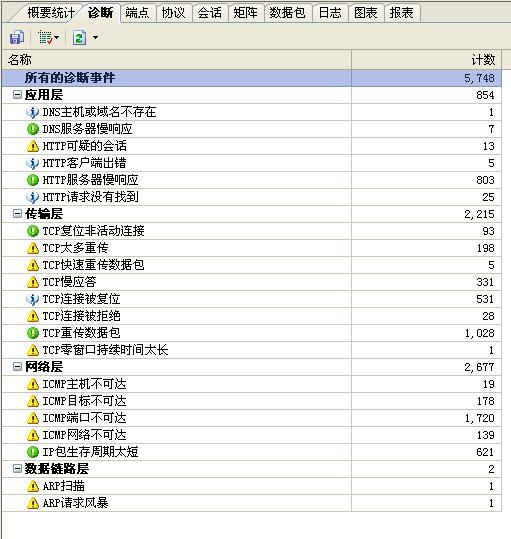This screenshot has width=511, height=539.
Task: Click the count 2,677 for 网络层
Action: [x=479, y=367]
